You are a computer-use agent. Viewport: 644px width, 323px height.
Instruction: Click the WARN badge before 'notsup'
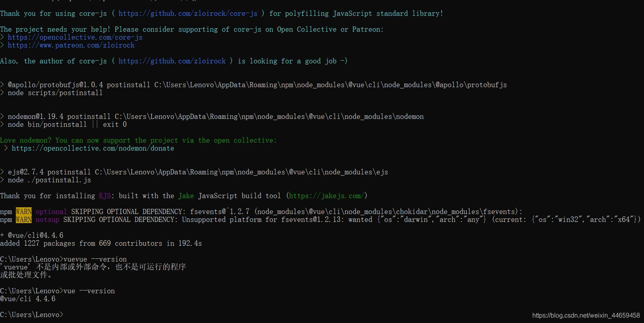point(24,220)
